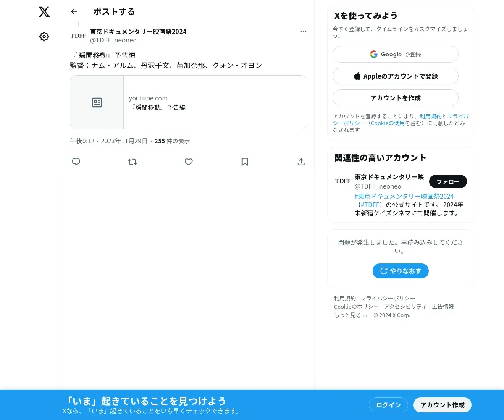The width and height of the screenshot is (504, 420).
Task: Open the #東京ドキュメンタリー映画祭2024 hashtag
Action: [x=404, y=196]
